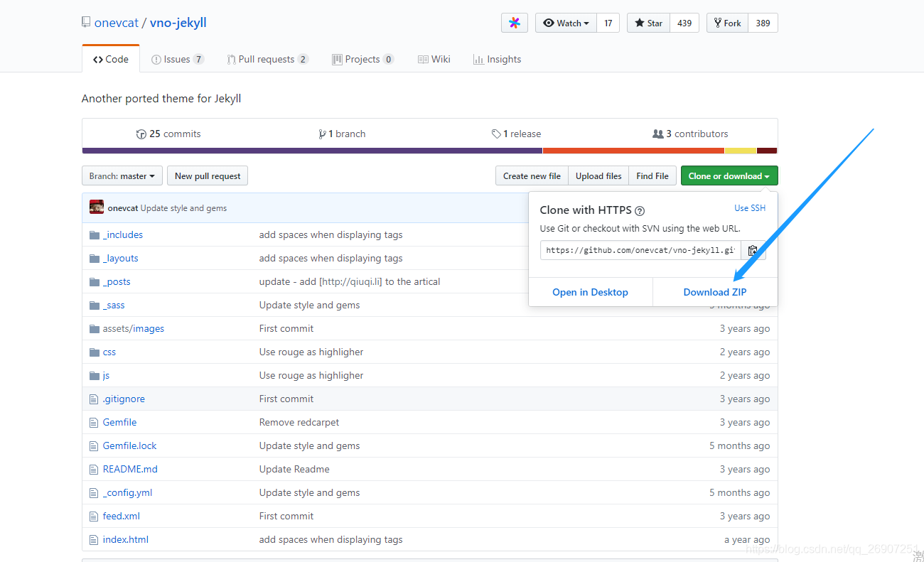Click the Create new file button
This screenshot has width=924, height=562.
coord(532,175)
